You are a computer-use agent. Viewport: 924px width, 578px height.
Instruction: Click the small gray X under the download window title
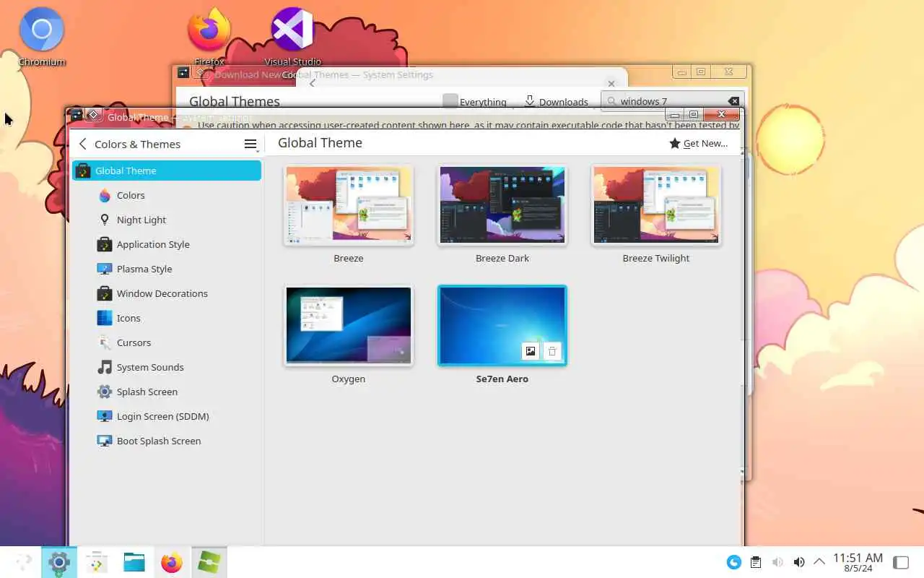[611, 84]
